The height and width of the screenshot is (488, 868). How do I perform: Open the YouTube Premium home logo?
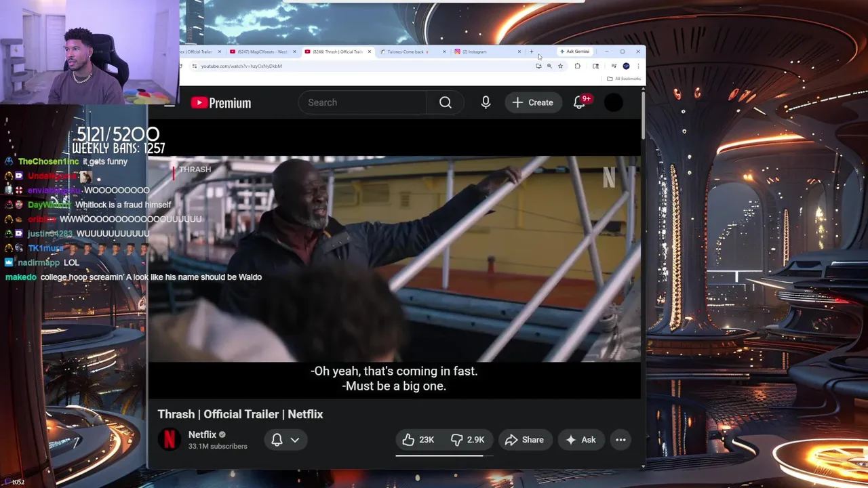tap(221, 102)
